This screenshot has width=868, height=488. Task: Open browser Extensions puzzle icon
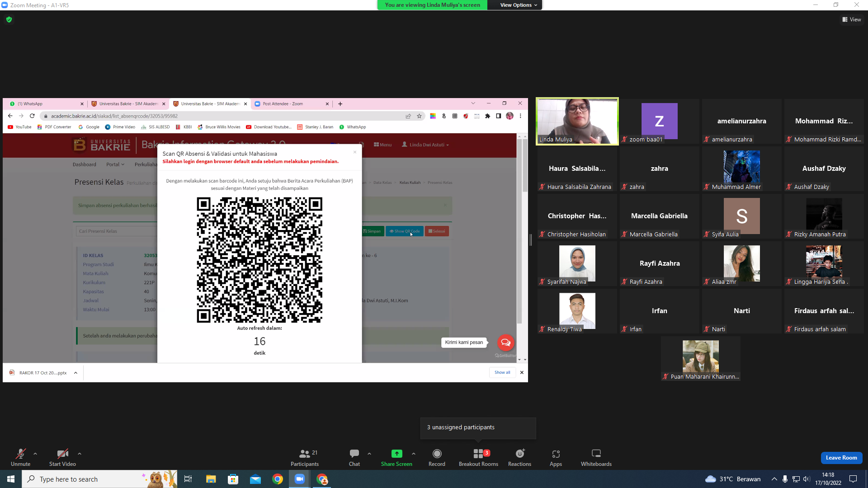(x=487, y=116)
